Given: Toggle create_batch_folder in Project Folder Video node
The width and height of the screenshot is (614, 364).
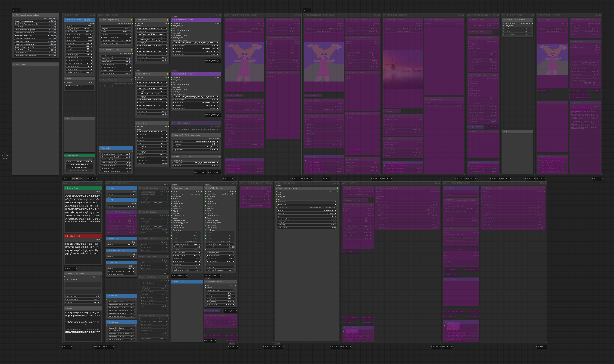Looking at the screenshot, I should tap(91, 37).
